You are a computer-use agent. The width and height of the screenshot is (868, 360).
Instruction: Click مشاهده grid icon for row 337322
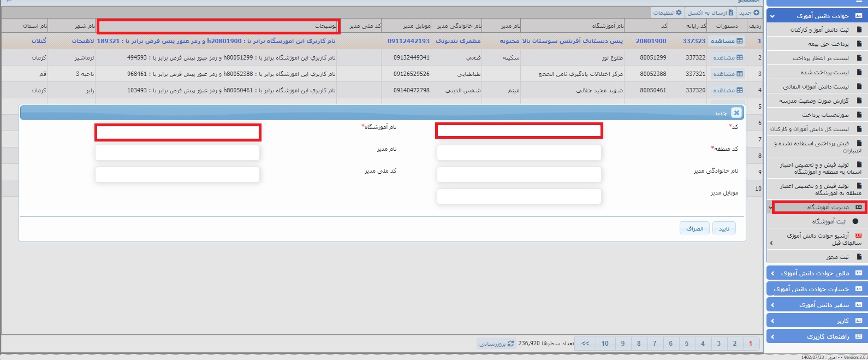pos(739,57)
